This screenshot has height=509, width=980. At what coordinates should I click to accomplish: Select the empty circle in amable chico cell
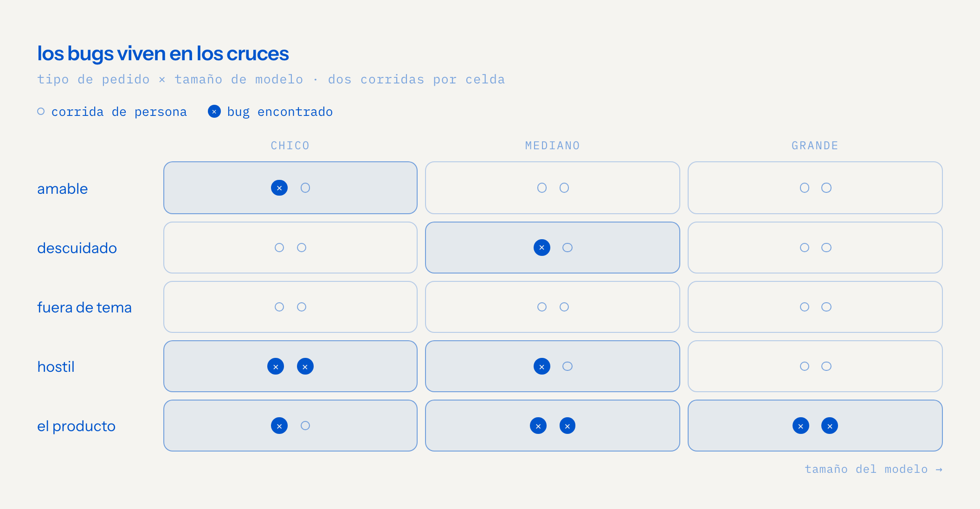(305, 188)
